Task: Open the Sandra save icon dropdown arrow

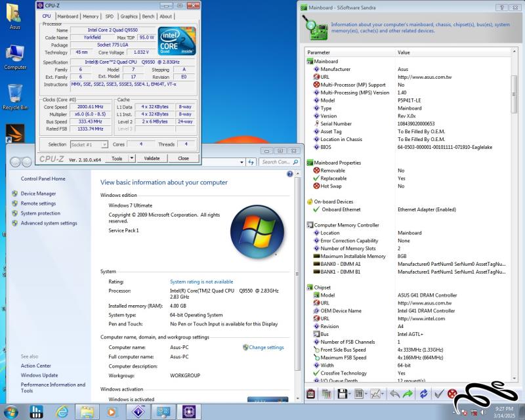Action: [349, 394]
